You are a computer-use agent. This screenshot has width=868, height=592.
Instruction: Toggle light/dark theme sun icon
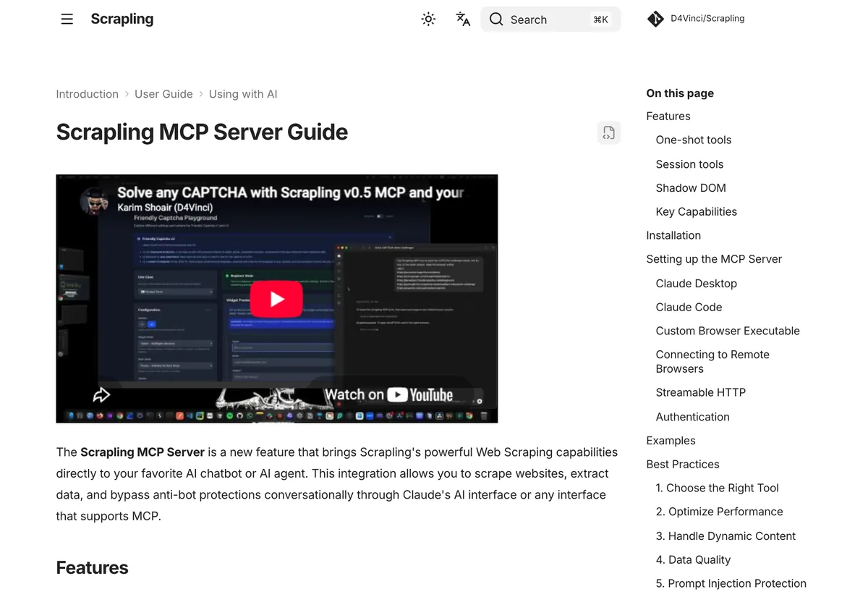coord(428,20)
